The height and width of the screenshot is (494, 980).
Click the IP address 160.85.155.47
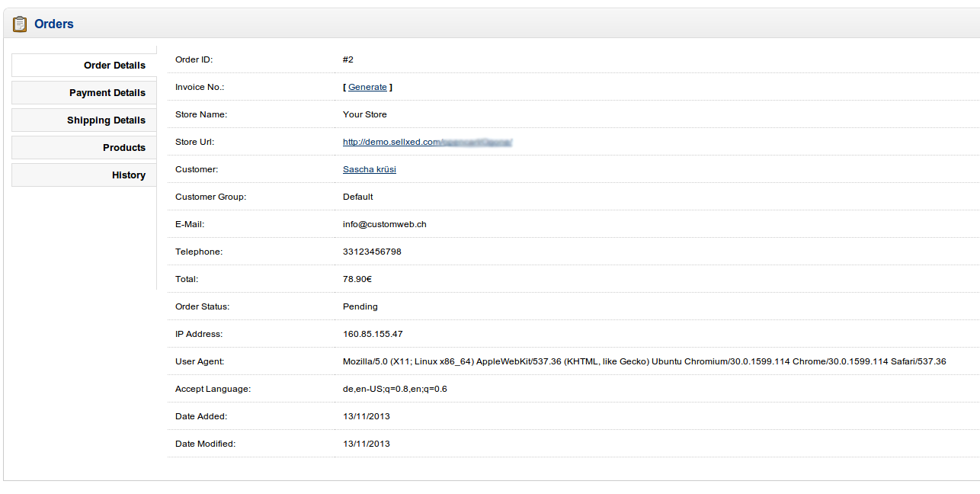coord(373,334)
